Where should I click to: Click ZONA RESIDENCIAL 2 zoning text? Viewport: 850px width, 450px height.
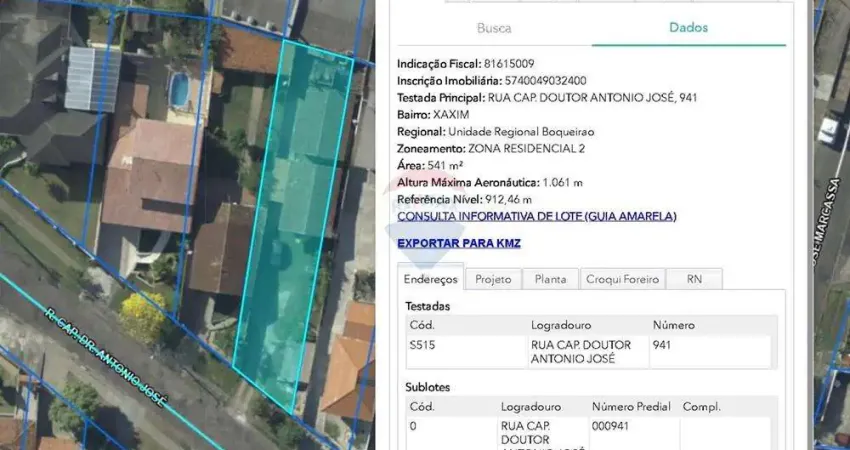pyautogui.click(x=526, y=149)
